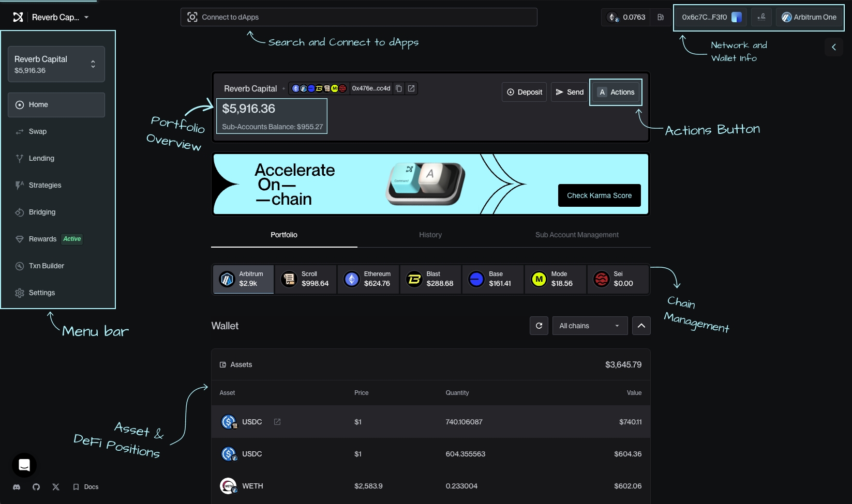The width and height of the screenshot is (852, 504).
Task: Open the All chains dropdown
Action: 589,326
